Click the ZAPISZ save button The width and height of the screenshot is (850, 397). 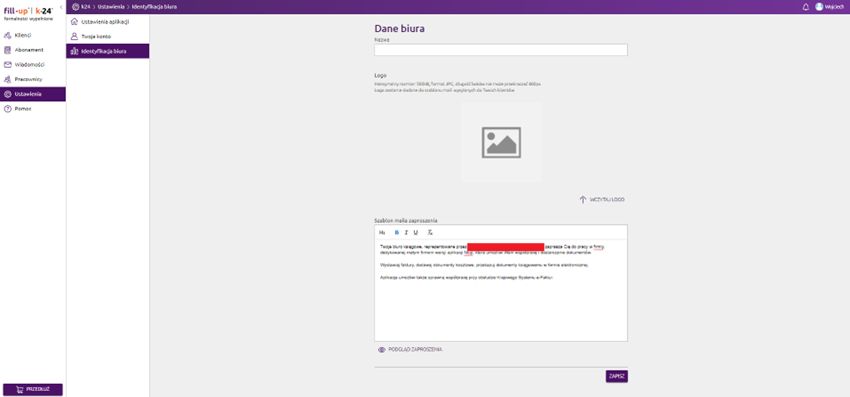(x=616, y=376)
